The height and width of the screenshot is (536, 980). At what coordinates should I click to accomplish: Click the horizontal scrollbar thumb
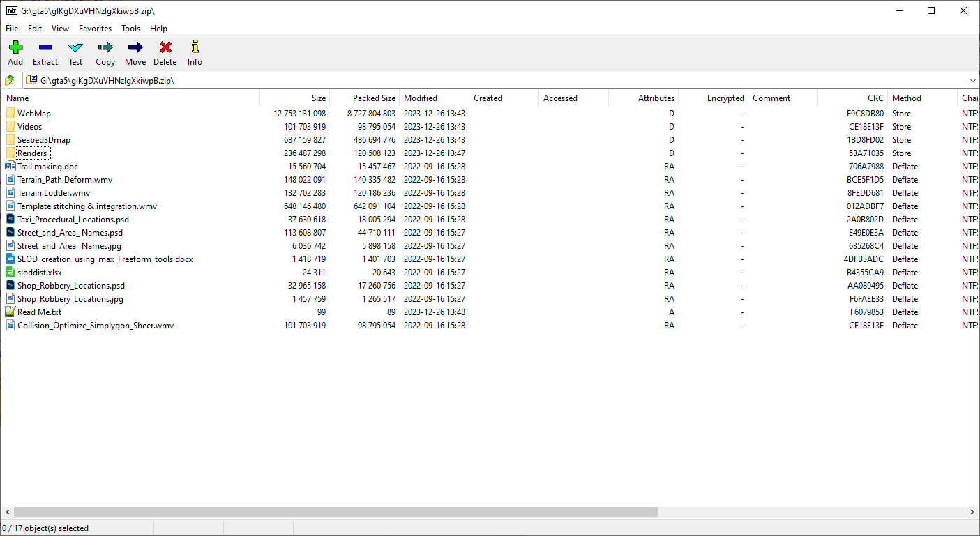(x=336, y=512)
